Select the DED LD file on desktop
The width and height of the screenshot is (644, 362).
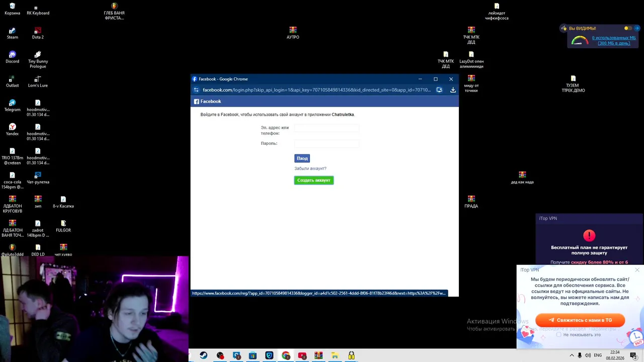tap(38, 250)
